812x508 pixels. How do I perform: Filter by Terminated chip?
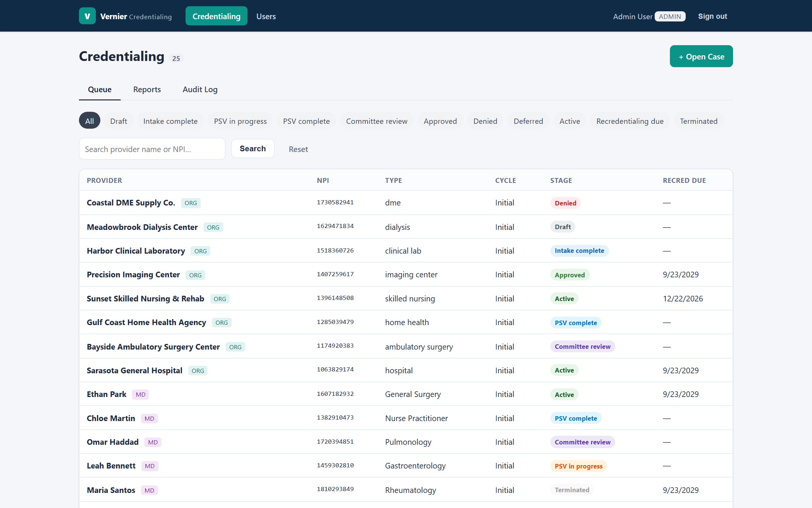pyautogui.click(x=698, y=121)
